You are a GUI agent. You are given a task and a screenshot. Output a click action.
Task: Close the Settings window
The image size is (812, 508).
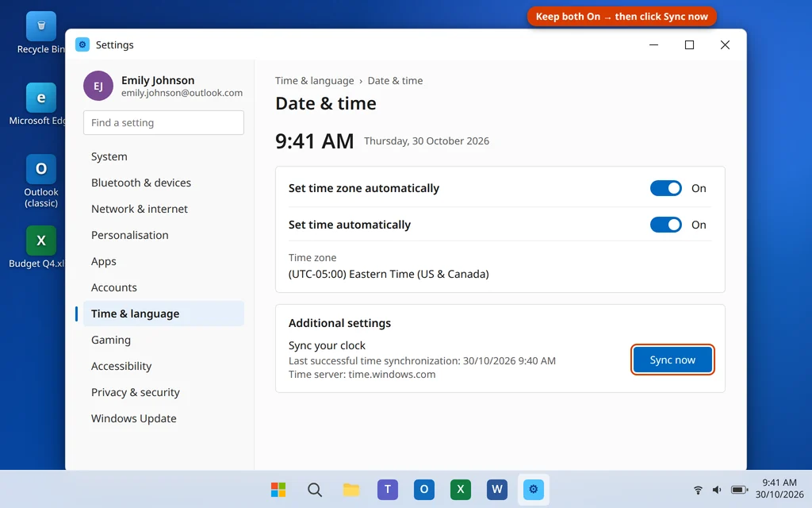click(725, 44)
